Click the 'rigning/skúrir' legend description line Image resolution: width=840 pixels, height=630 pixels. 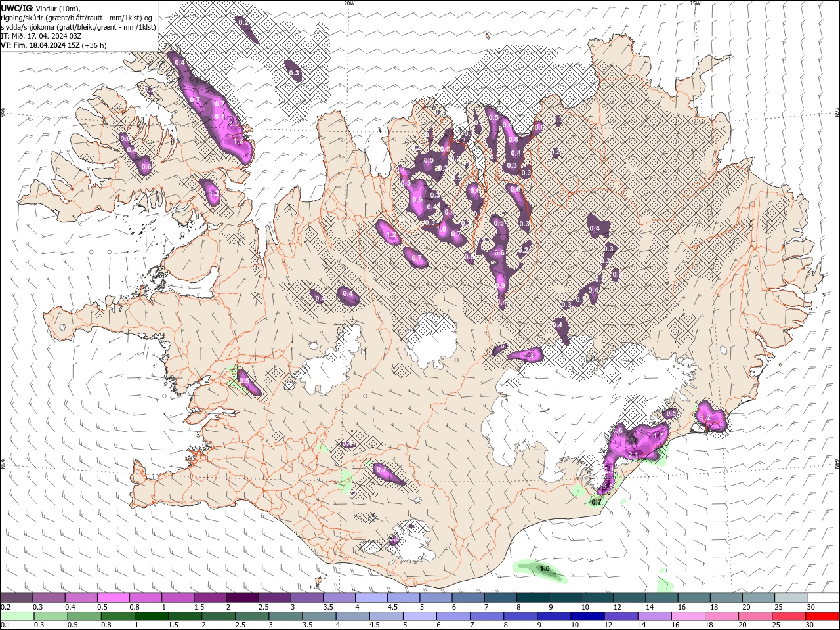pos(76,18)
